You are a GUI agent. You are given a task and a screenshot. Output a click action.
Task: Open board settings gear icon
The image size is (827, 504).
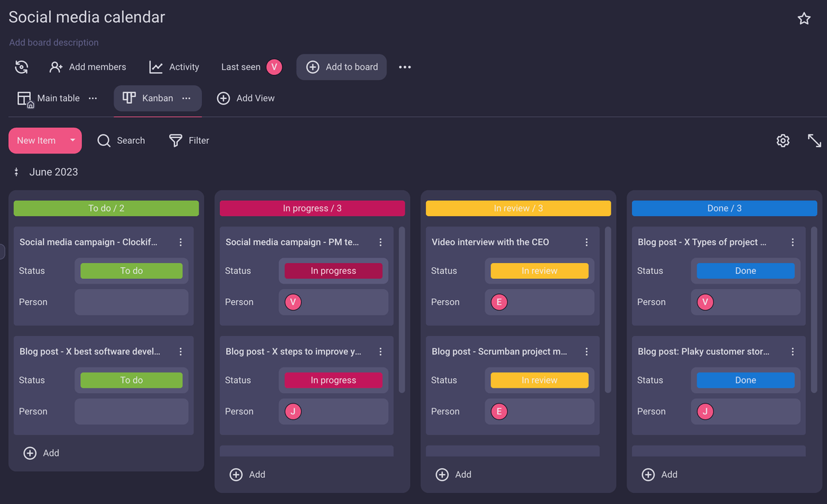[783, 140]
